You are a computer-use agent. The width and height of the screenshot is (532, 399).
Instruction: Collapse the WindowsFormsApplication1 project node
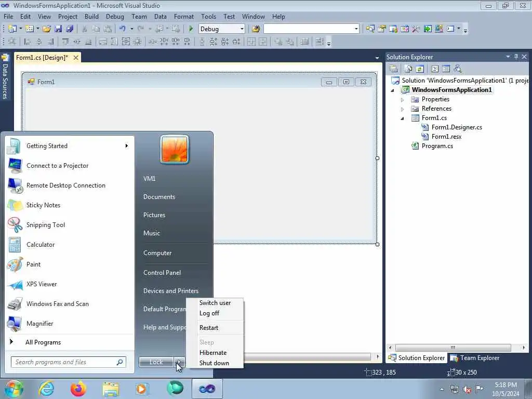click(393, 90)
